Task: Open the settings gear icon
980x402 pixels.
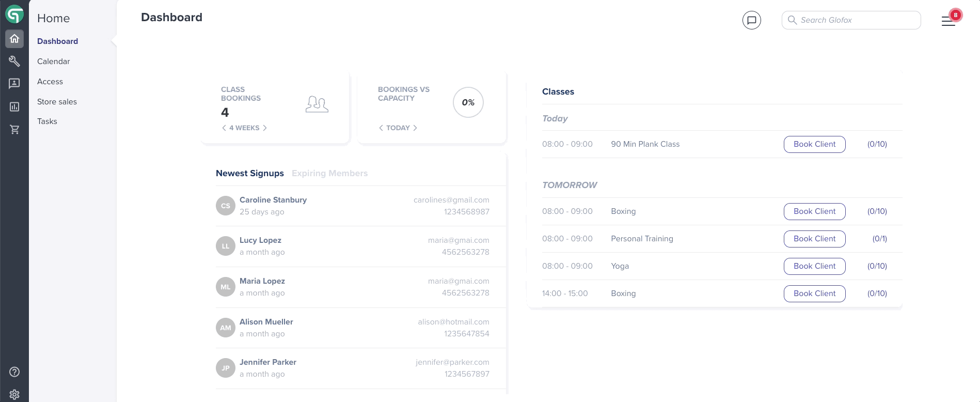Action: pyautogui.click(x=14, y=395)
